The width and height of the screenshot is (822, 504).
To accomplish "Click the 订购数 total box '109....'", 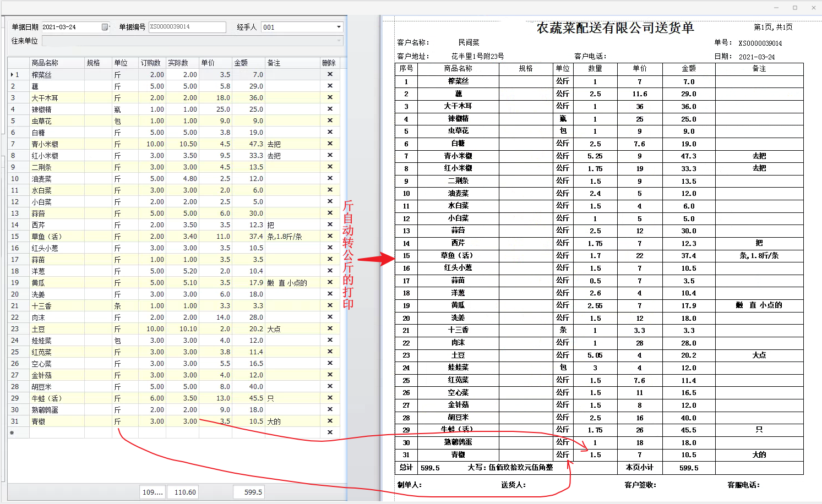I will [153, 492].
